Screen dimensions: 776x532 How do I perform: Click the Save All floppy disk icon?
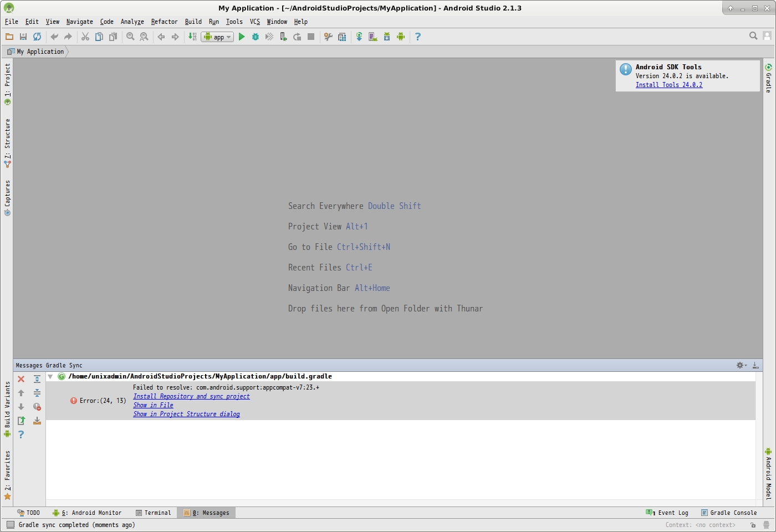click(x=23, y=37)
